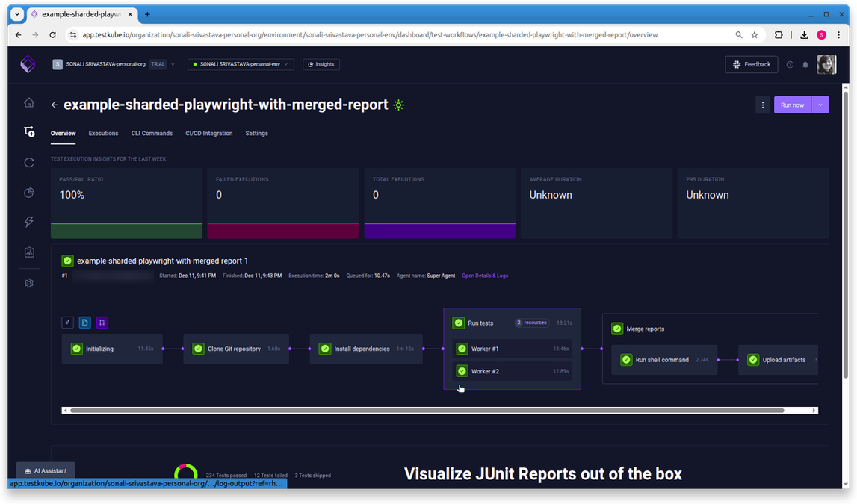This screenshot has height=504, width=857.
Task: Click green check on Install dependencies step
Action: pyautogui.click(x=325, y=349)
